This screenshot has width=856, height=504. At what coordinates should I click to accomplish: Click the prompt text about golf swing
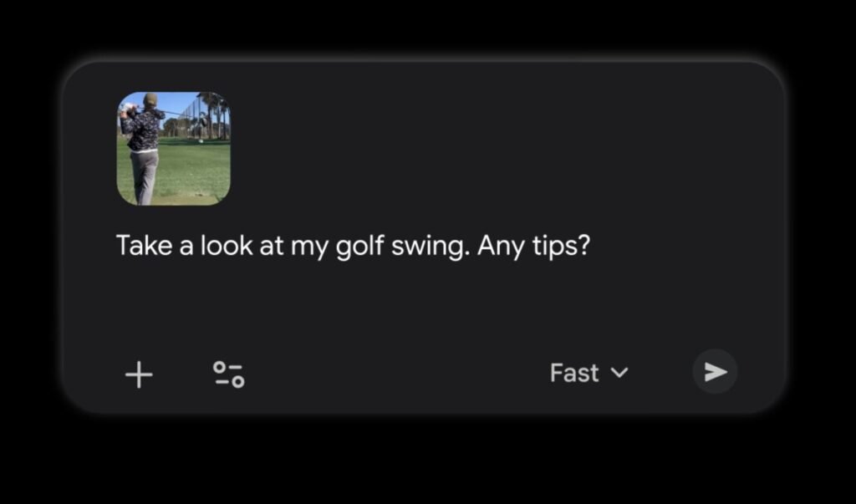coord(352,247)
